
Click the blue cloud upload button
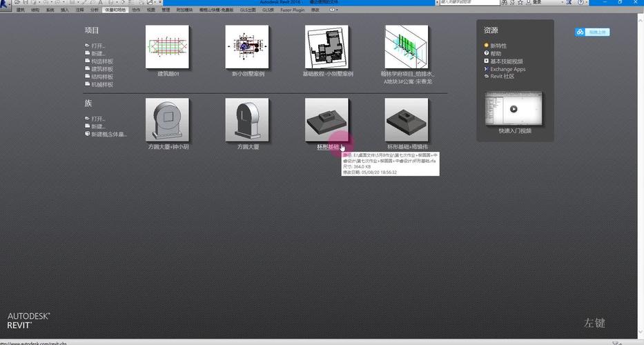(x=592, y=32)
